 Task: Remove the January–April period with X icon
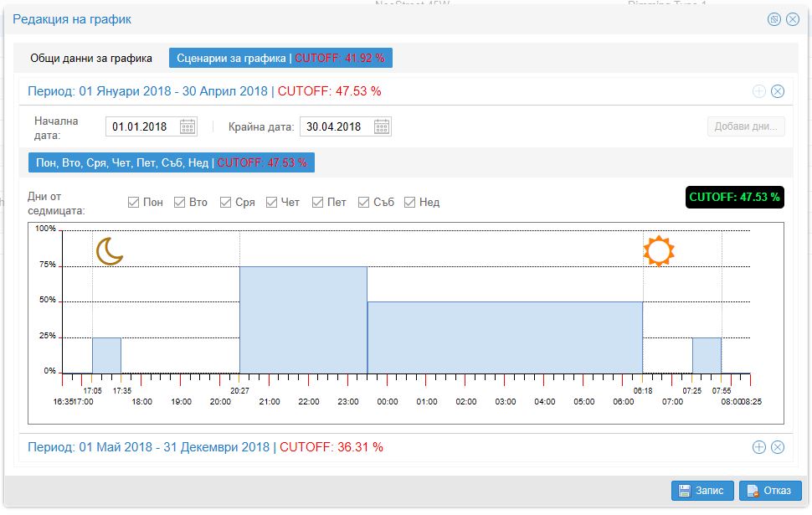778,91
